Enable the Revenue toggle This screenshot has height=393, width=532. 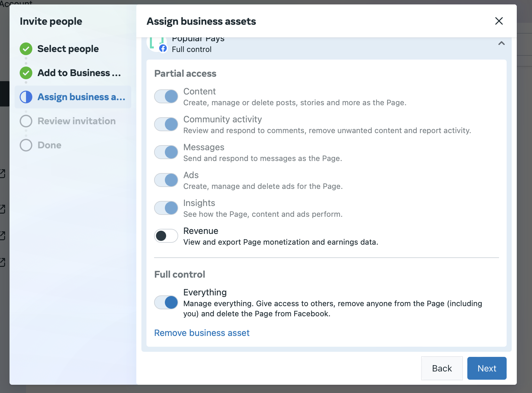(x=166, y=236)
